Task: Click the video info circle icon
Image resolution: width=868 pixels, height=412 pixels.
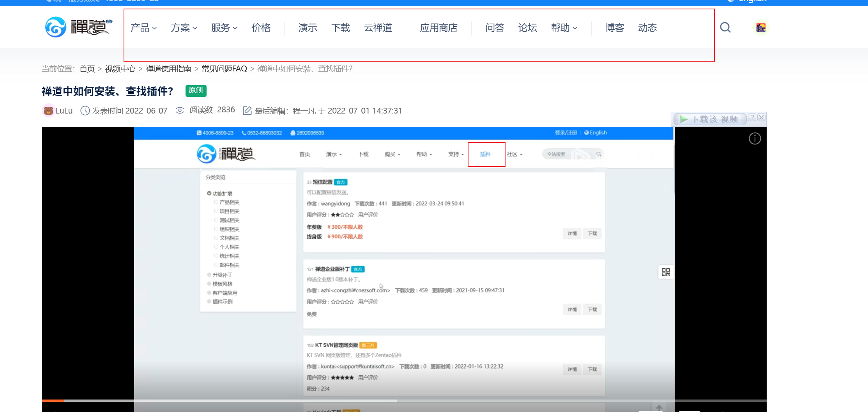Action: click(x=755, y=139)
